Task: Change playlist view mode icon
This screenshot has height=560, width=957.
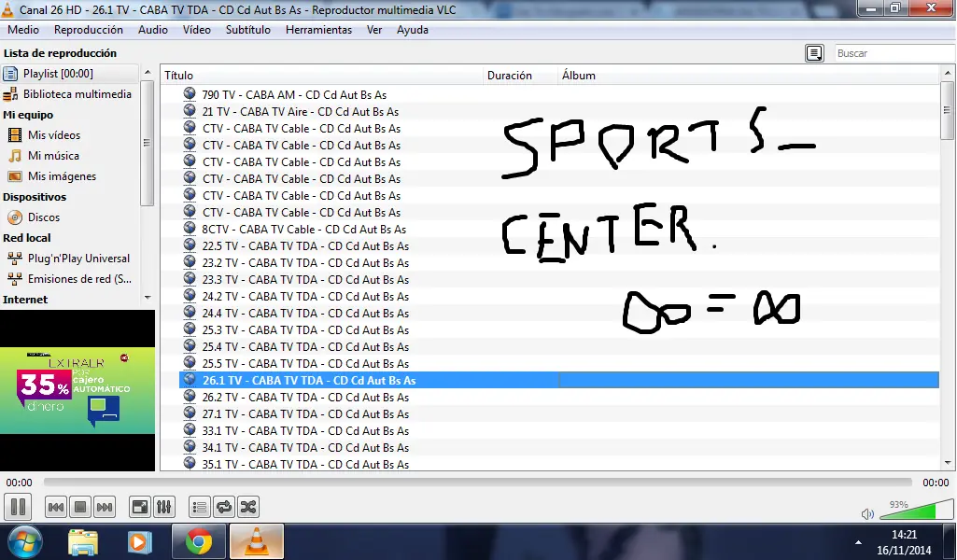Action: 814,53
